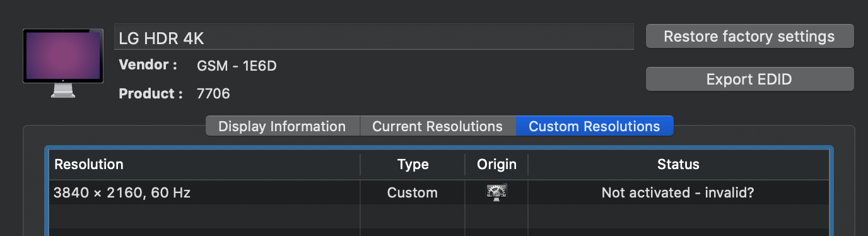
Task: Click the Type column header
Action: click(413, 165)
